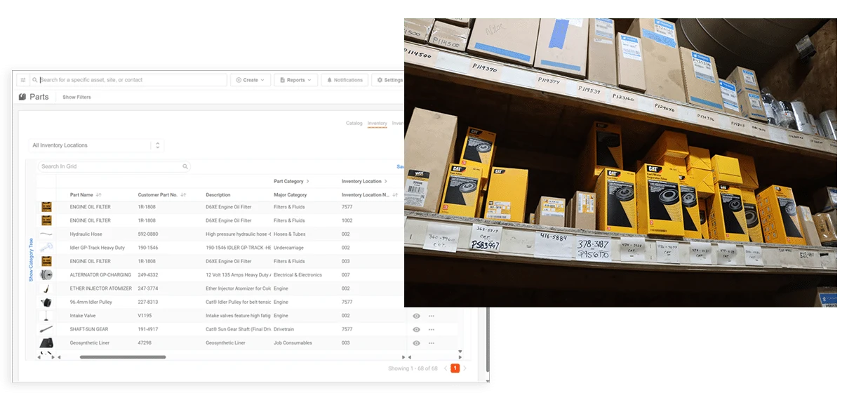Click part number 592-0880 cell
Screen dimensions: 868x393
pos(148,234)
